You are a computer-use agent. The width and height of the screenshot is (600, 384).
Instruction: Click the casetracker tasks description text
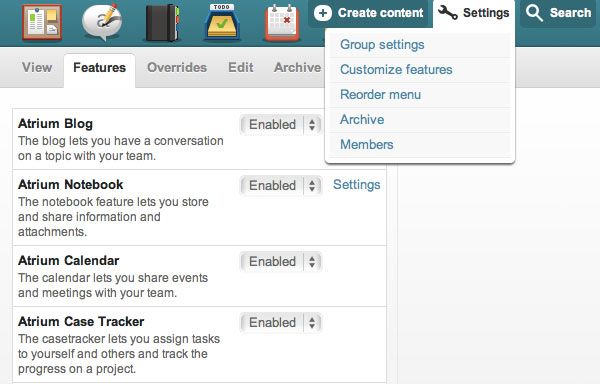[119, 354]
